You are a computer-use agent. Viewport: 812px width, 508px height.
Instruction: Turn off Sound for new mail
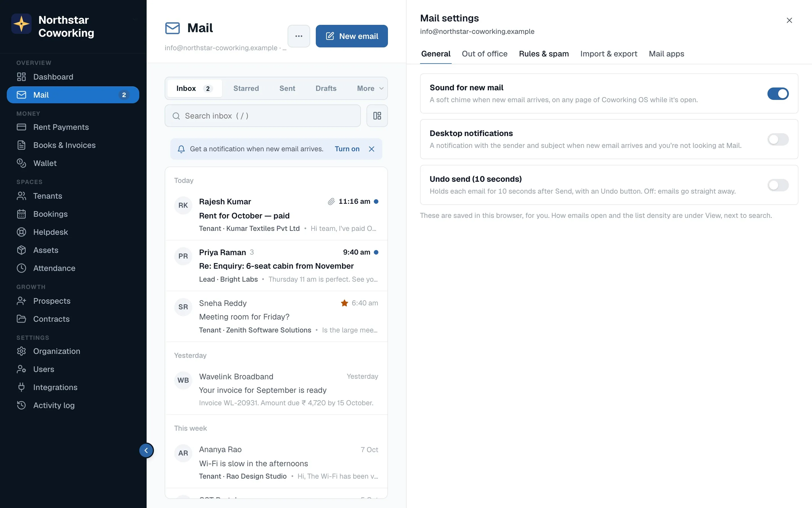coord(778,94)
